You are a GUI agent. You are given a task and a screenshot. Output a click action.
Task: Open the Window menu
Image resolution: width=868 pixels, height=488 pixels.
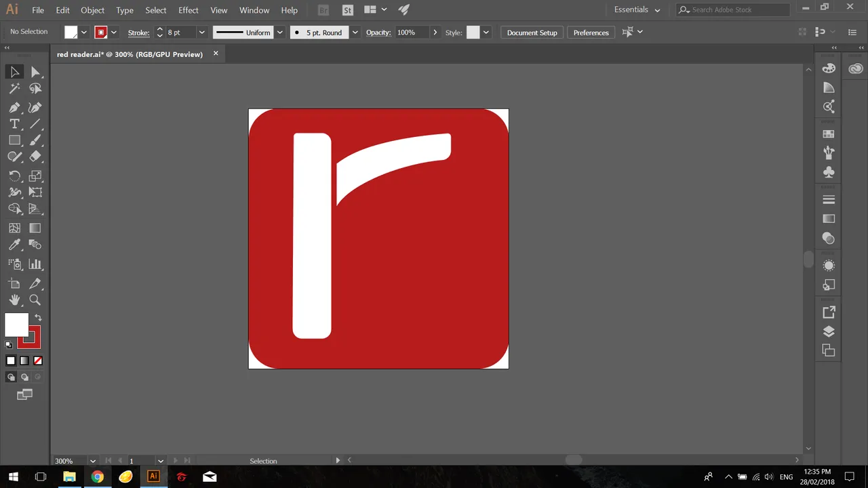pyautogui.click(x=254, y=10)
